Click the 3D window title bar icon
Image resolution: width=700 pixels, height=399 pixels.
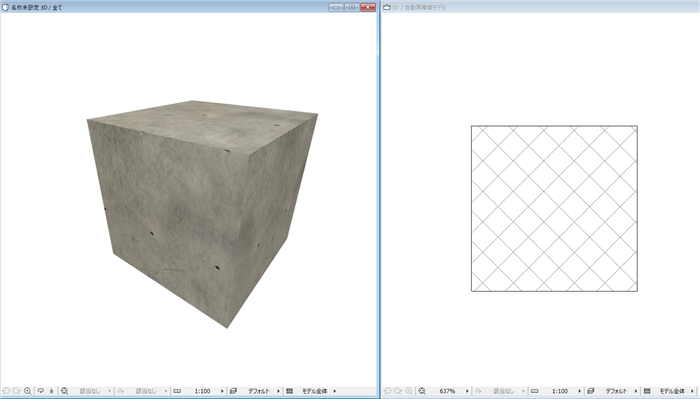coord(5,7)
